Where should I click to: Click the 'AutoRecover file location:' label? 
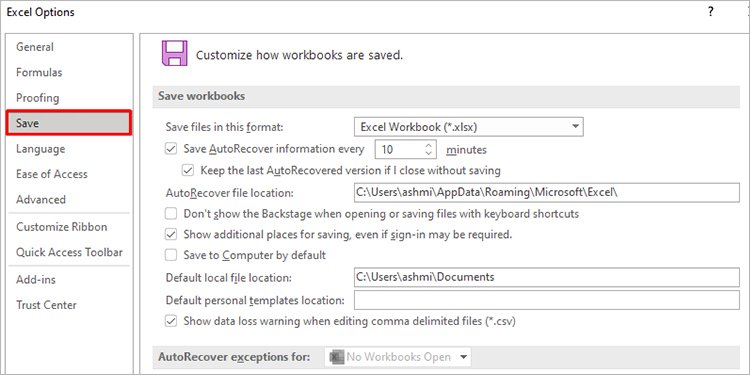[x=229, y=193]
